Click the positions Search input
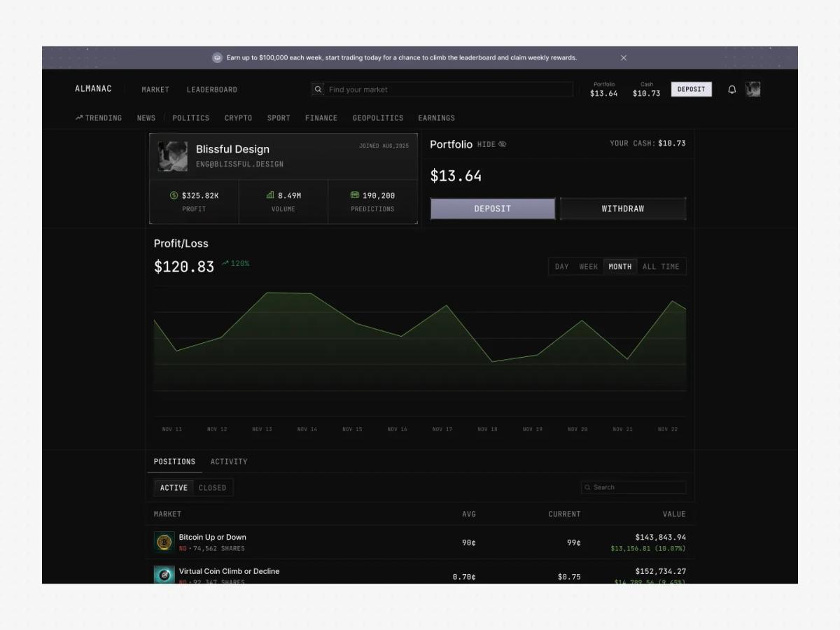The image size is (840, 630). pos(634,487)
